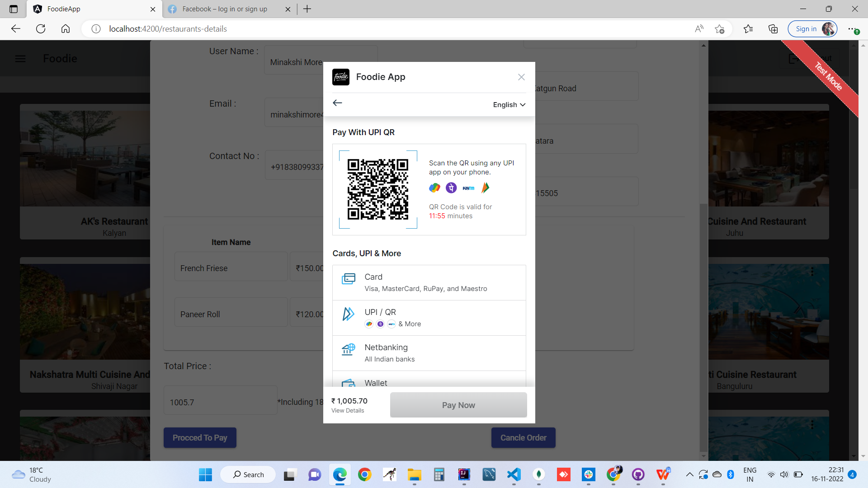The height and width of the screenshot is (488, 868).
Task: Open the Foodie hamburger navigation menu
Action: (20, 58)
